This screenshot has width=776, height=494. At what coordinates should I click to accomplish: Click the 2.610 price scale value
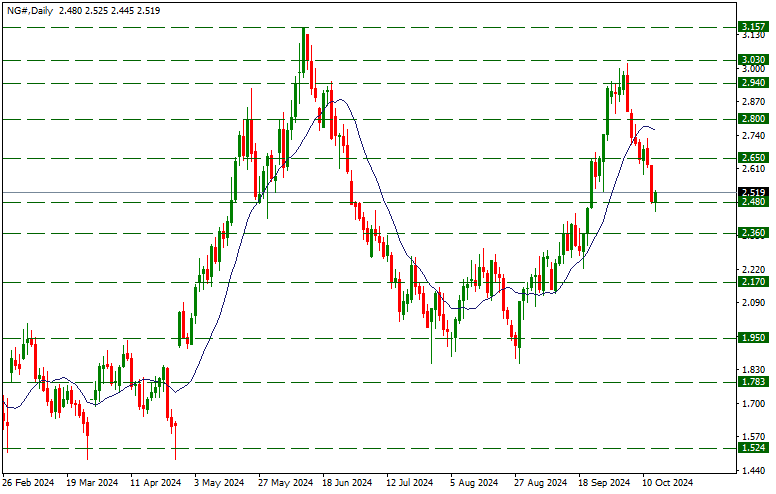(753, 169)
